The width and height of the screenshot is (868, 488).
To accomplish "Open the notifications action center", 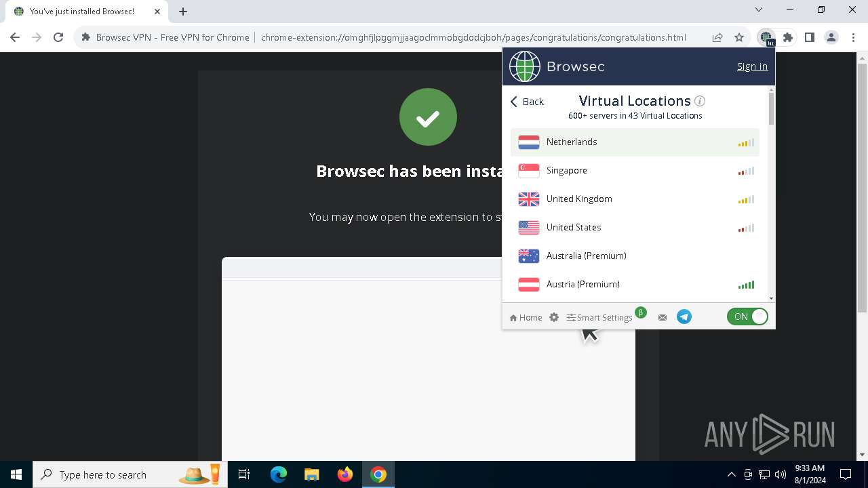I will [x=846, y=474].
